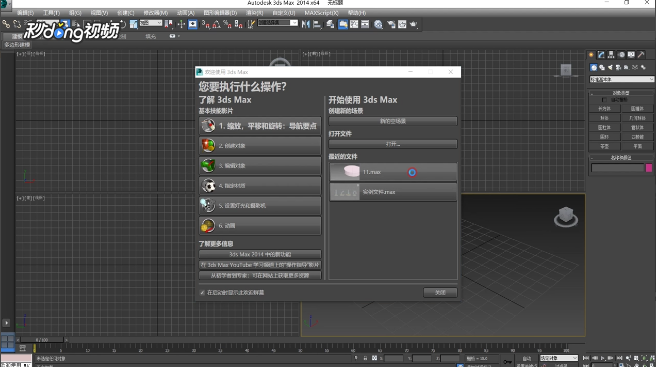
Task: Click the viewport layout tab icon
Action: coord(8,341)
